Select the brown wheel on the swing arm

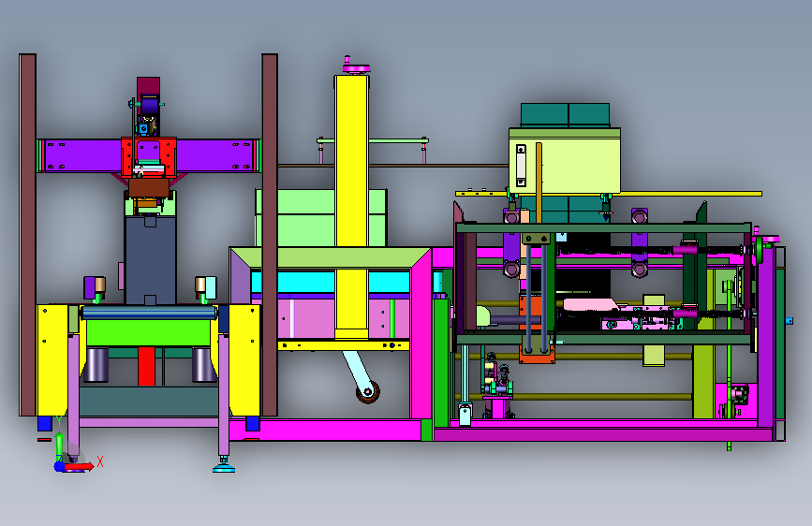coord(368,392)
